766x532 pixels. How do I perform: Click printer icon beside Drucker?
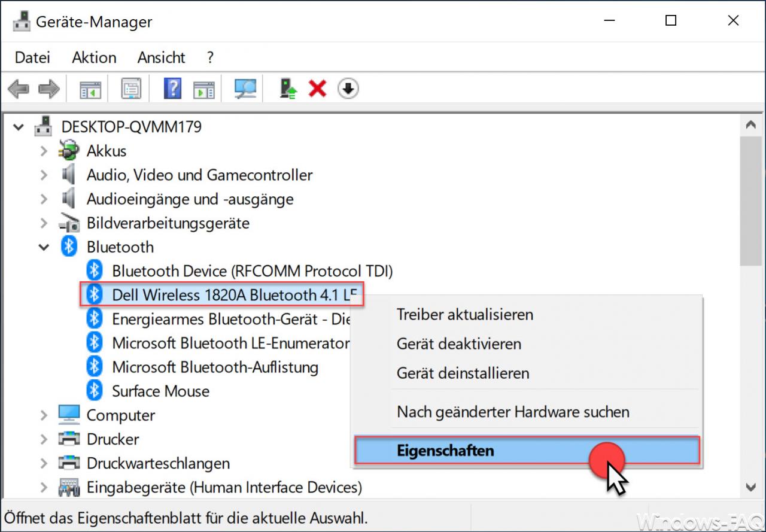(x=69, y=439)
